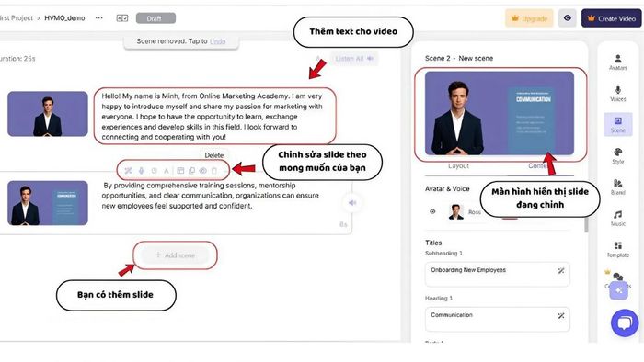
Task: Click the Draft status badge
Action: click(x=155, y=18)
